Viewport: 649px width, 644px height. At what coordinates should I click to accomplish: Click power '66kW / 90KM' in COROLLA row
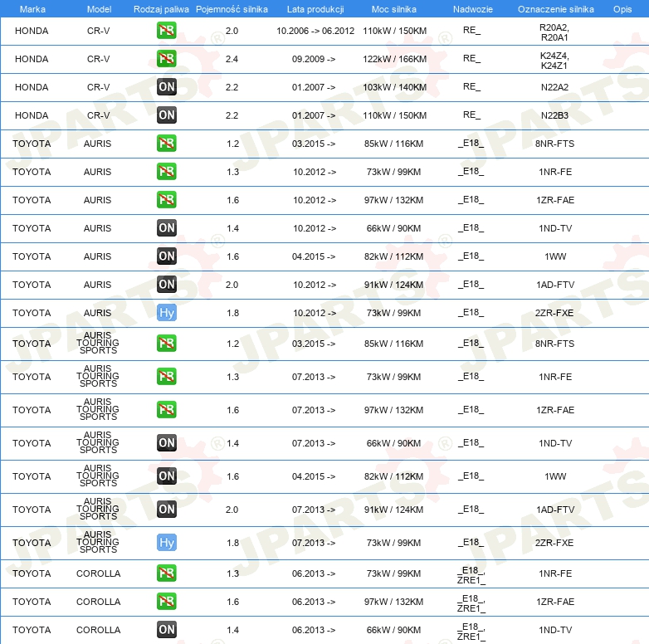click(x=393, y=630)
